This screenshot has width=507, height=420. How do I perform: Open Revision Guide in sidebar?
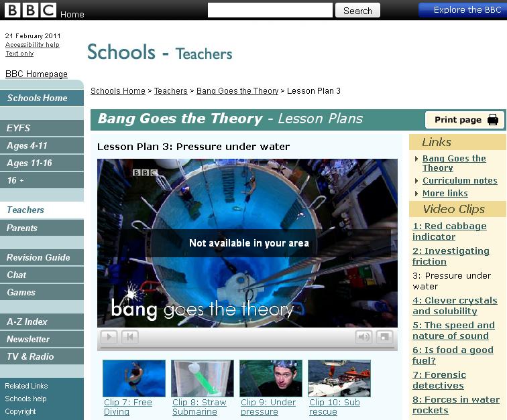(42, 257)
